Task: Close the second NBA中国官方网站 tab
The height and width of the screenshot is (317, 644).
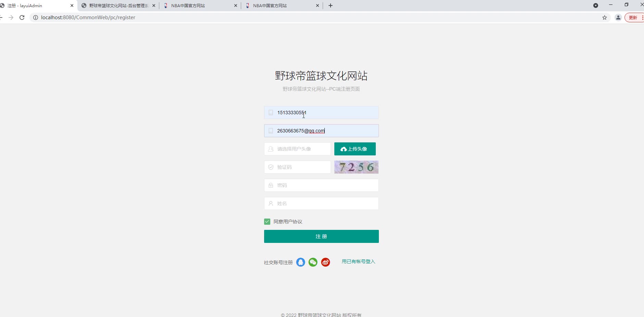Action: click(x=318, y=5)
